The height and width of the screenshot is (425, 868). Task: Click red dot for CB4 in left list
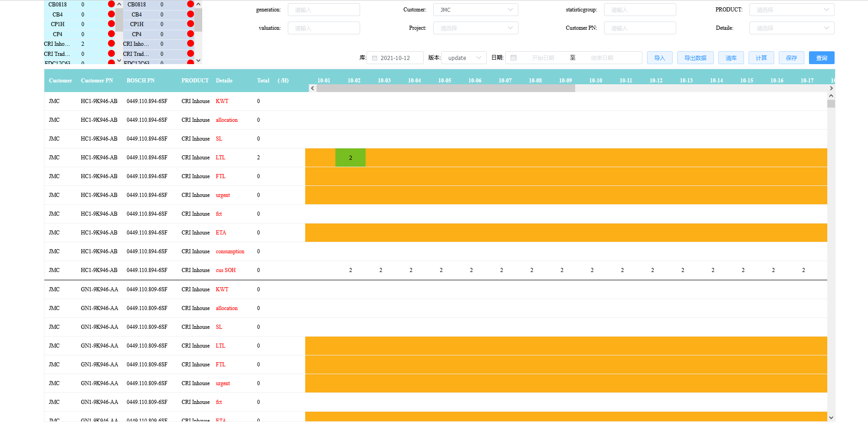[x=111, y=14]
